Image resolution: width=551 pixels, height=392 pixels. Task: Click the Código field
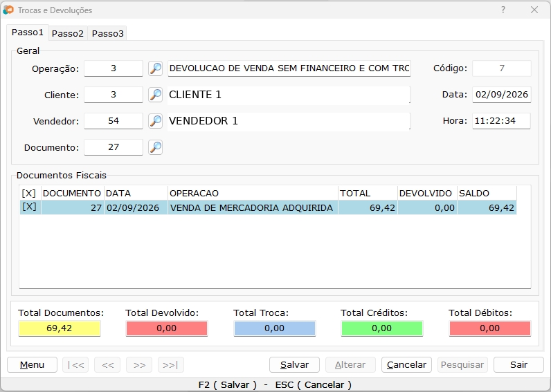(502, 68)
